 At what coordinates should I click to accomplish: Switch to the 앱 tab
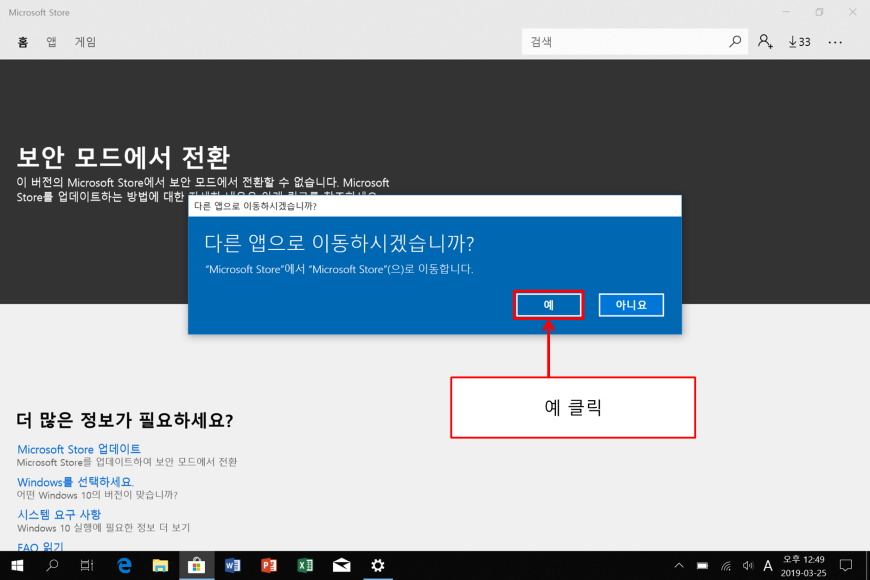[52, 42]
